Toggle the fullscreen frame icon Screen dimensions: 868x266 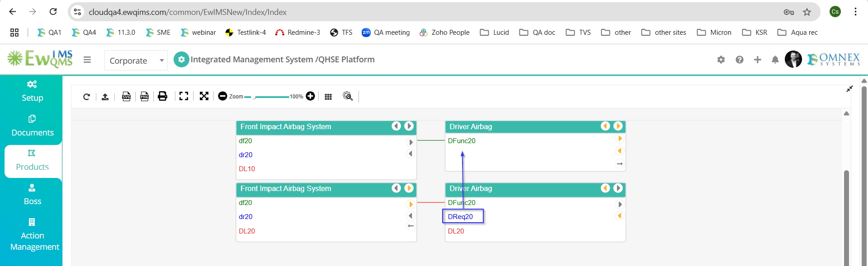click(x=184, y=96)
